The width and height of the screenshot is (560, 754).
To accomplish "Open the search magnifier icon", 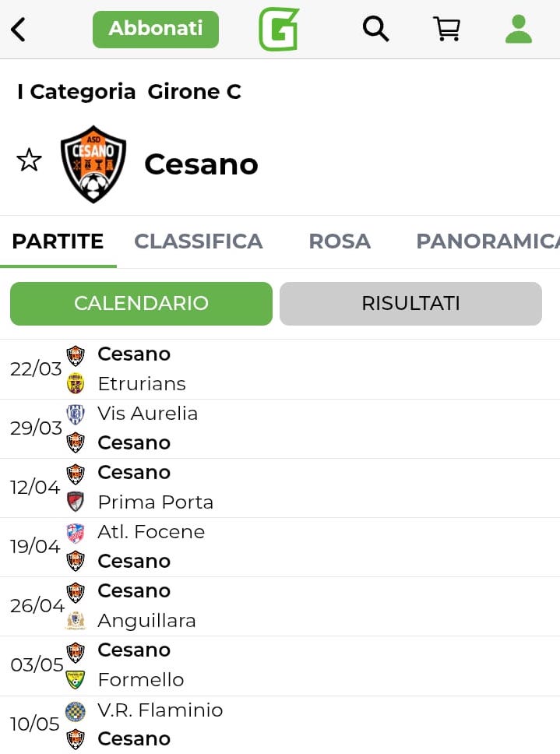I will click(x=375, y=30).
